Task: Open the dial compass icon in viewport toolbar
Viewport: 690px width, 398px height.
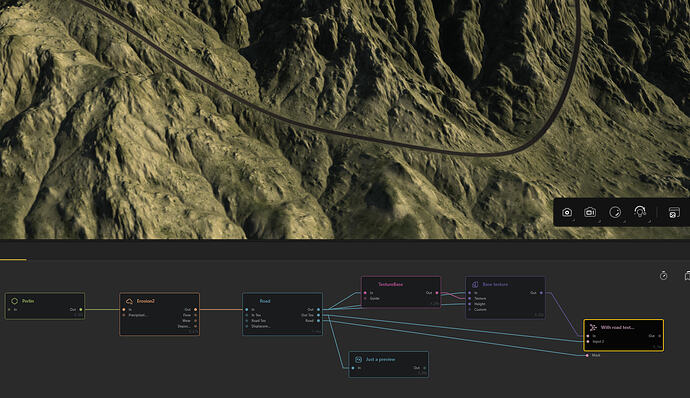Action: (615, 213)
